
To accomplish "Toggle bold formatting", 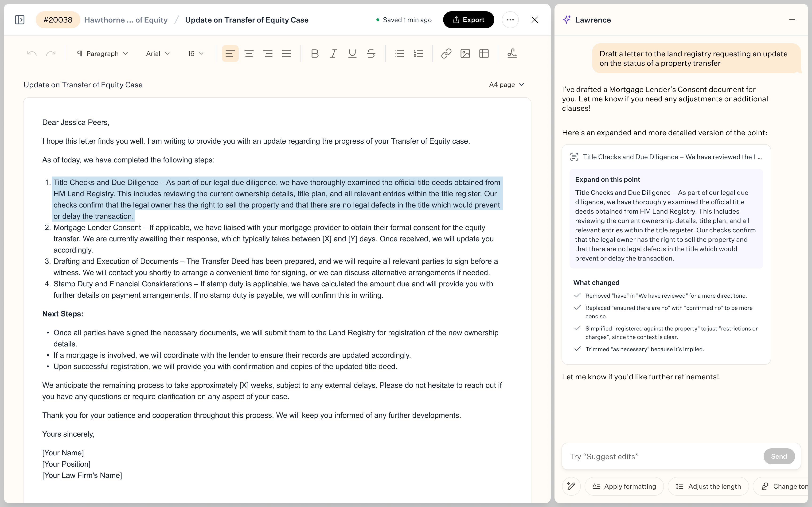I will pos(315,54).
